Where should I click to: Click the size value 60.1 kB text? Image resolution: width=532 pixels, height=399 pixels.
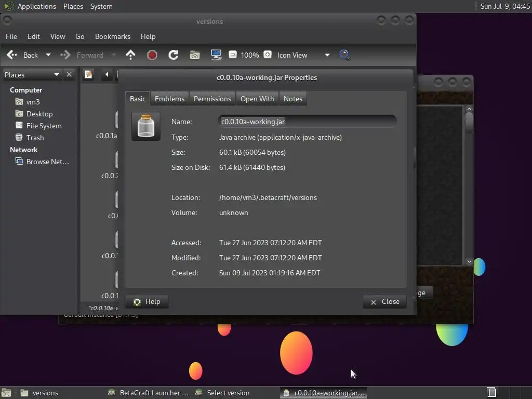252,152
